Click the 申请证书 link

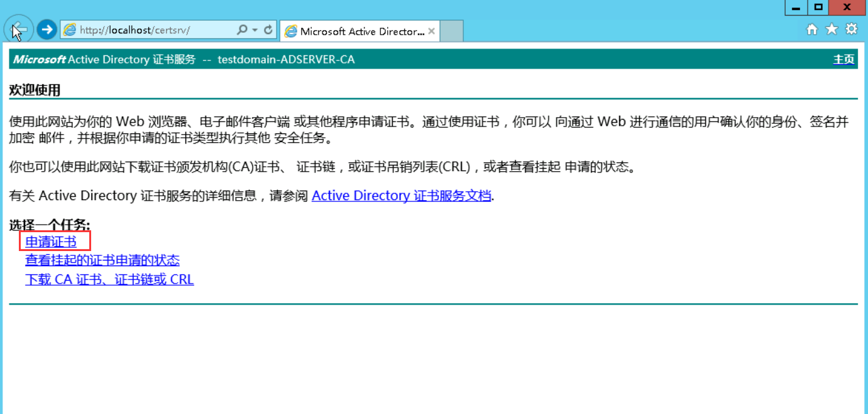click(51, 242)
